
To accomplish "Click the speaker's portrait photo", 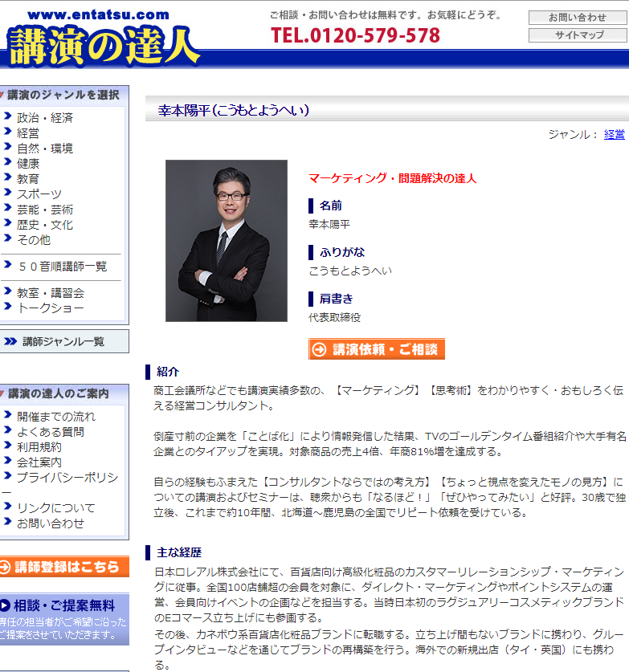I will click(x=226, y=240).
